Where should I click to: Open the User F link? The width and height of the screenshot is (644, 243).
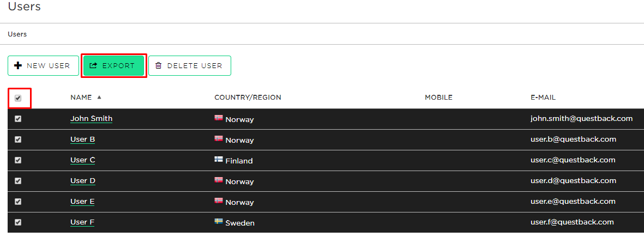[82, 222]
